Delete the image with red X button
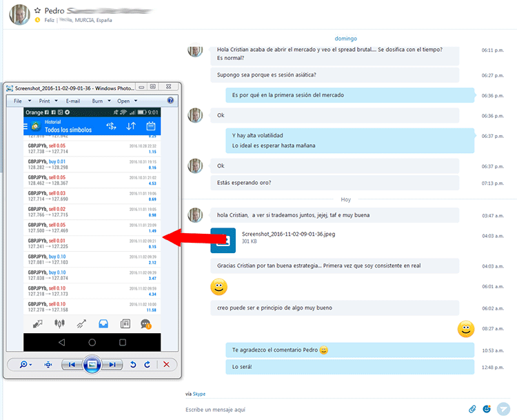This screenshot has width=517, height=420. click(x=166, y=365)
